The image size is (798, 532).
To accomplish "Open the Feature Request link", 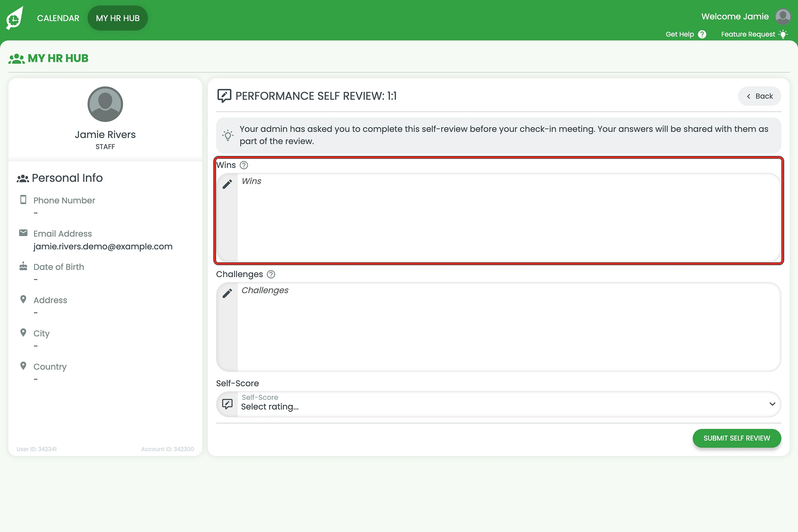I will pos(748,34).
